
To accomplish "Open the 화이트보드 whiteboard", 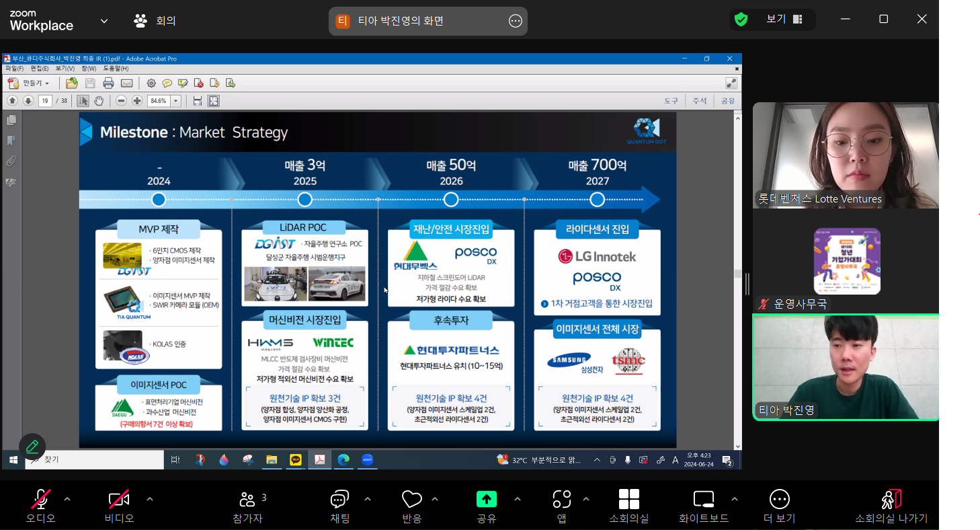I will pos(704,506).
